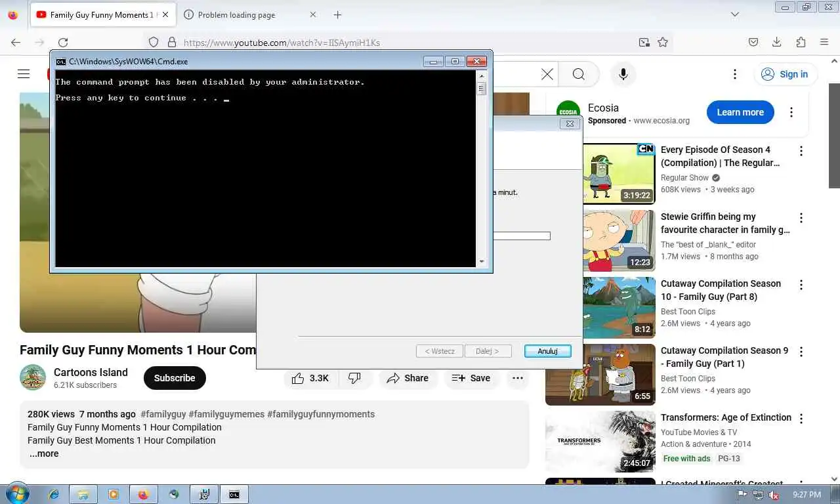840x504 pixels.
Task: Click the #familyguymemes hashtag
Action: 226,414
